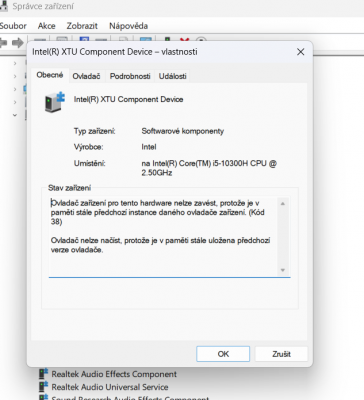Click the Správce zařízení title bar icon
Viewport: 364px width, 400px height.
4,6
